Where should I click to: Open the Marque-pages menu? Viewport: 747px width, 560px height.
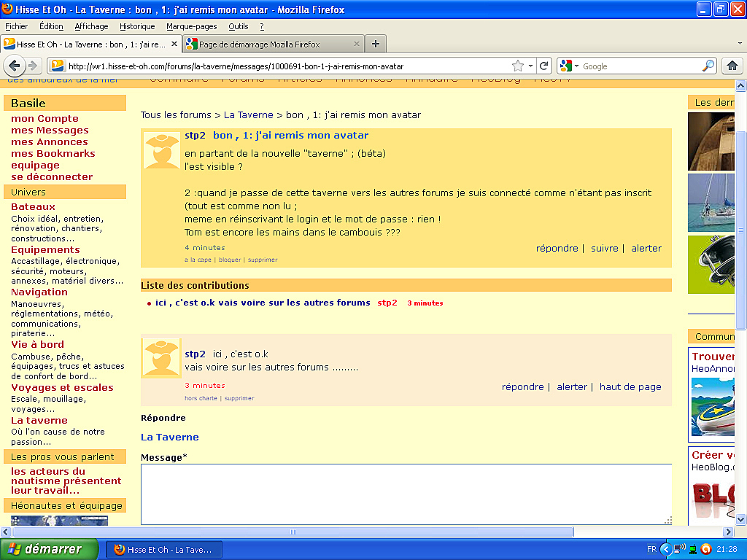click(x=191, y=26)
